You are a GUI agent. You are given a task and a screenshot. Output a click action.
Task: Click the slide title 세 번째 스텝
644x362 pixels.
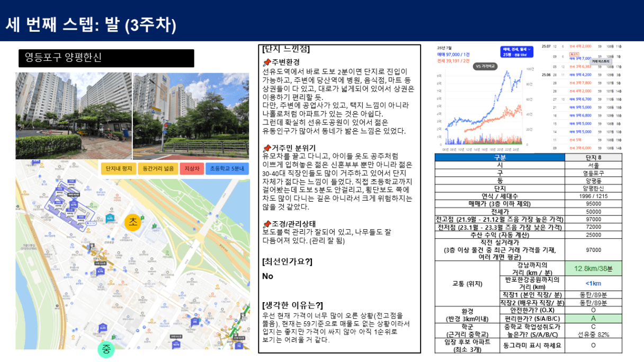pyautogui.click(x=91, y=25)
